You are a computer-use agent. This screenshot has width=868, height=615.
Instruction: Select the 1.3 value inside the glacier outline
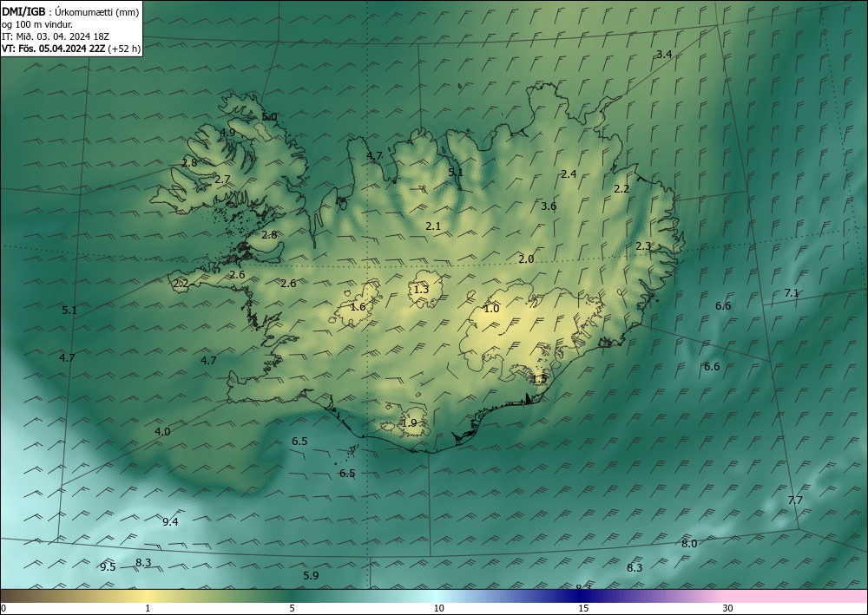click(421, 289)
